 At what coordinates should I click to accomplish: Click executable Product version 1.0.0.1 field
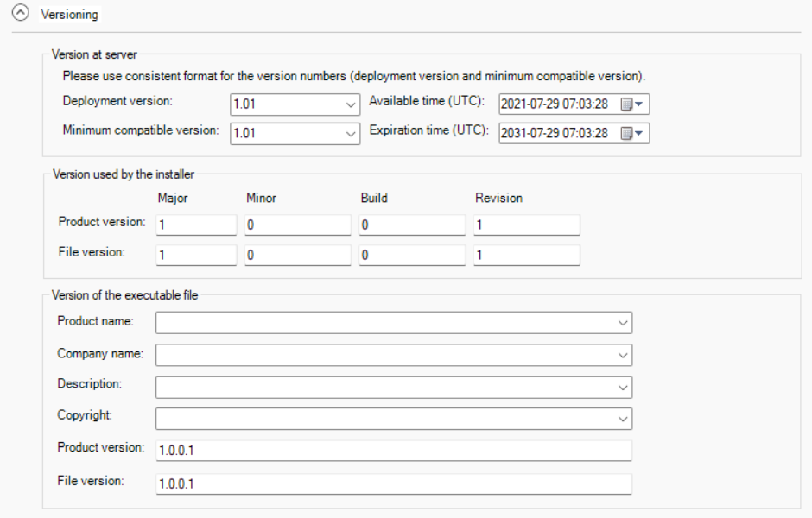coord(393,452)
